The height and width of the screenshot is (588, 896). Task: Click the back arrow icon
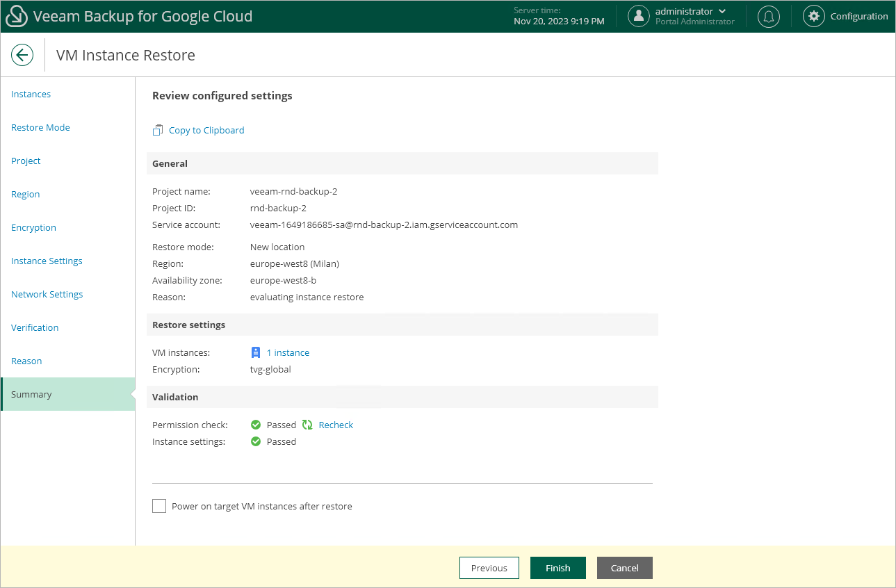[22, 55]
